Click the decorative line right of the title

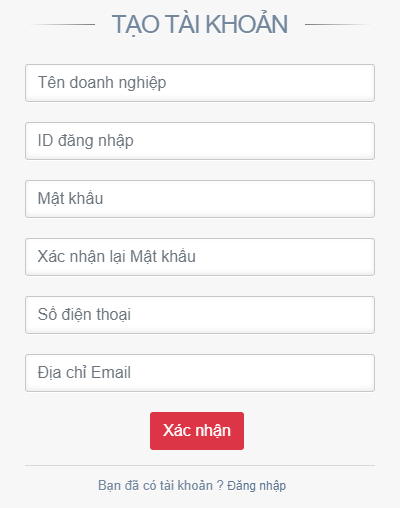340,24
